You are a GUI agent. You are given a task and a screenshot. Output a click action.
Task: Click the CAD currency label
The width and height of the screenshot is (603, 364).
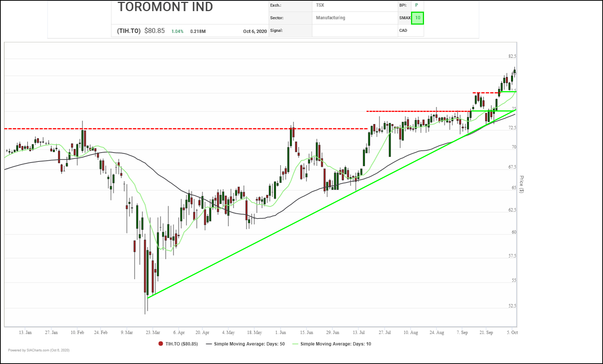[x=403, y=30]
